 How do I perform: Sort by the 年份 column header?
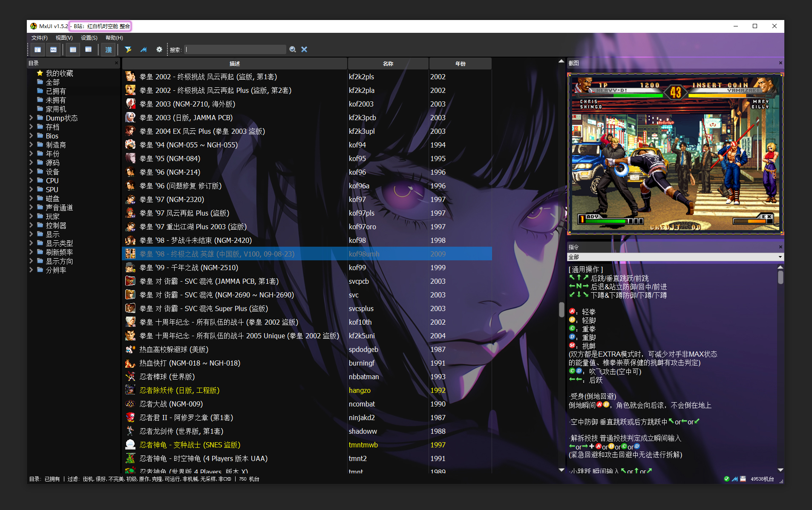click(460, 63)
